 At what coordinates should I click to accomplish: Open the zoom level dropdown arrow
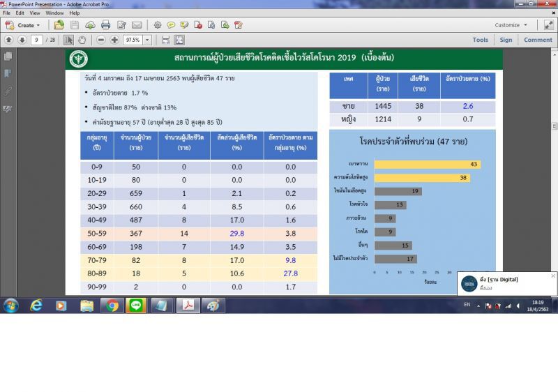[x=147, y=40]
